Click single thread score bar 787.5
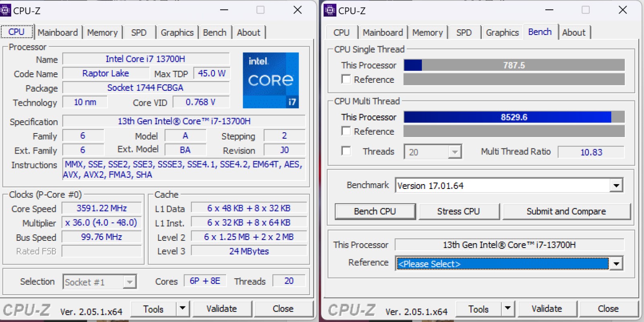644x322 pixels. pos(514,65)
